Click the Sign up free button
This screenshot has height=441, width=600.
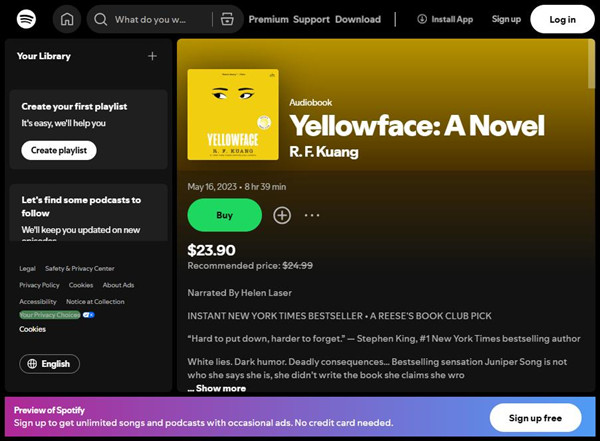535,418
